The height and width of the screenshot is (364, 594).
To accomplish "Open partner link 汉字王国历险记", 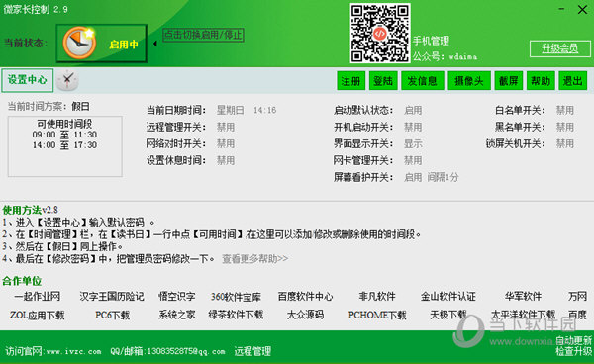I will (112, 297).
